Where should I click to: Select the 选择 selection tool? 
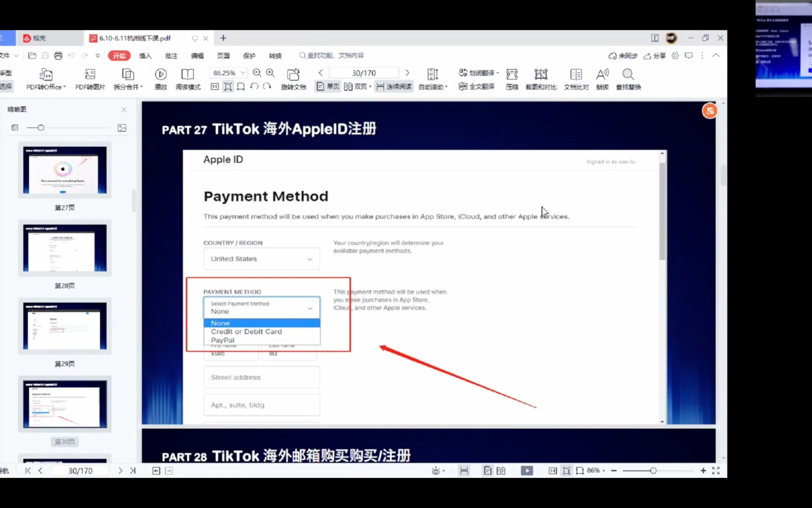6,87
